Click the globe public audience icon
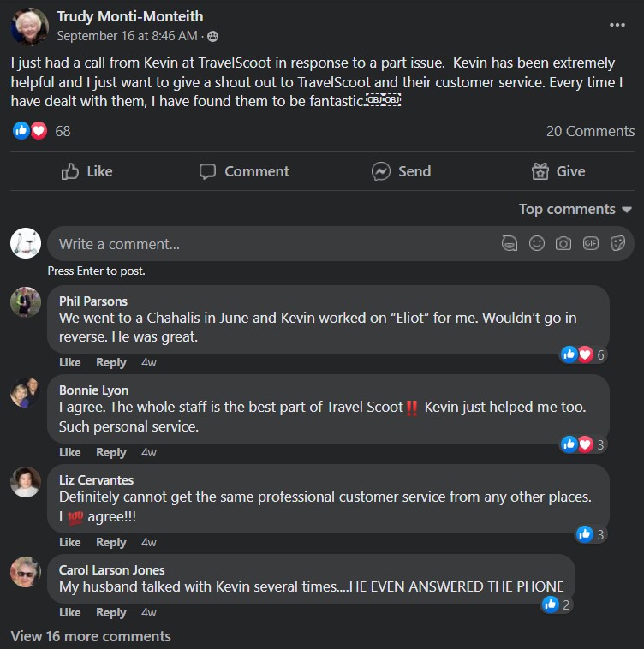Image resolution: width=644 pixels, height=649 pixels. coord(212,36)
